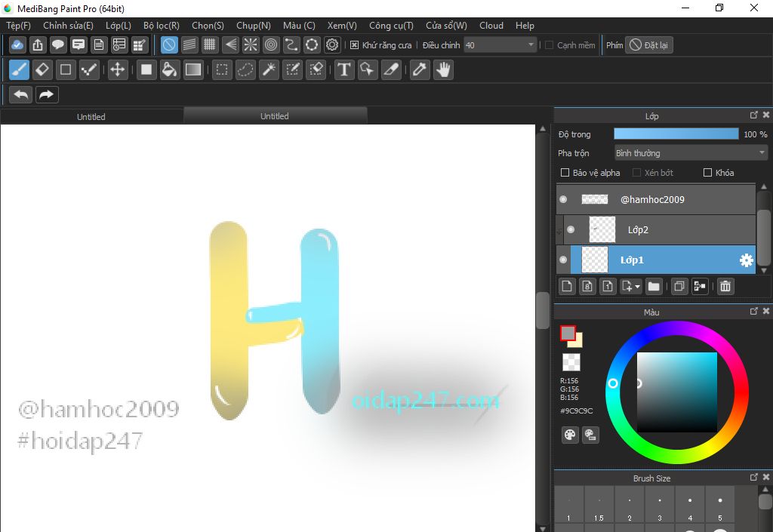Close the Màu panel
The image size is (773, 532).
(x=765, y=311)
